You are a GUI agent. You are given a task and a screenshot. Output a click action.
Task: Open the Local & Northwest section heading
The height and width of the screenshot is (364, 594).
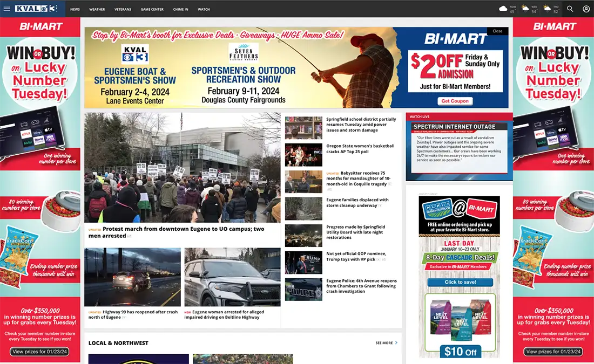(118, 343)
